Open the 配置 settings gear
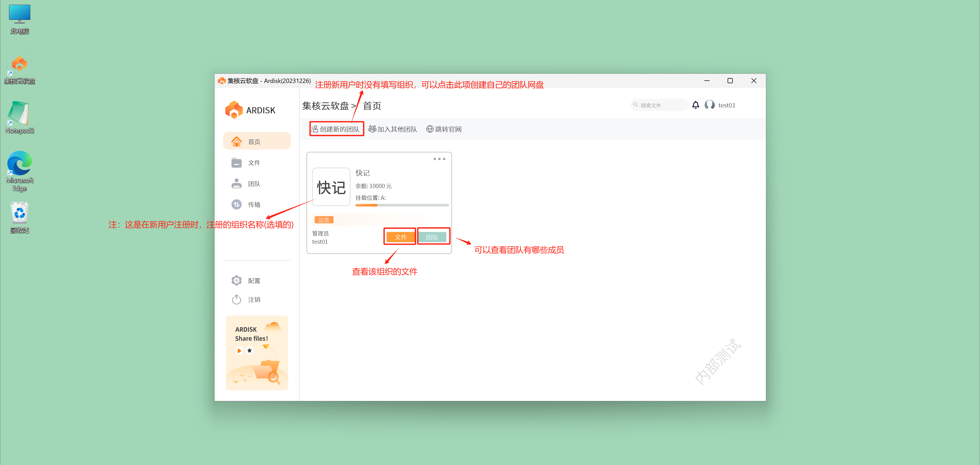The image size is (980, 465). click(236, 280)
